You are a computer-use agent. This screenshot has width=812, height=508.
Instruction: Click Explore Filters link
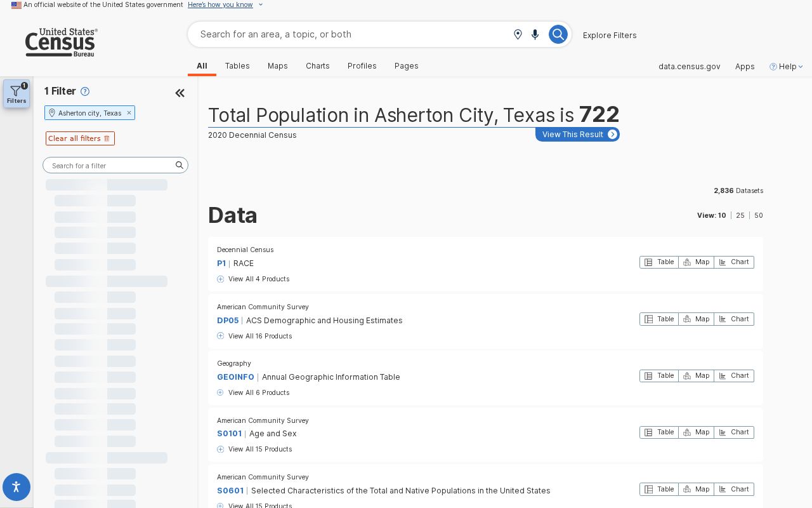pyautogui.click(x=610, y=35)
